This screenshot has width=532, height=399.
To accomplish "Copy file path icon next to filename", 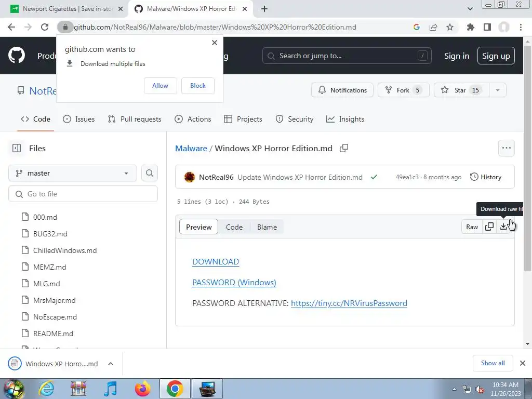I will click(344, 148).
